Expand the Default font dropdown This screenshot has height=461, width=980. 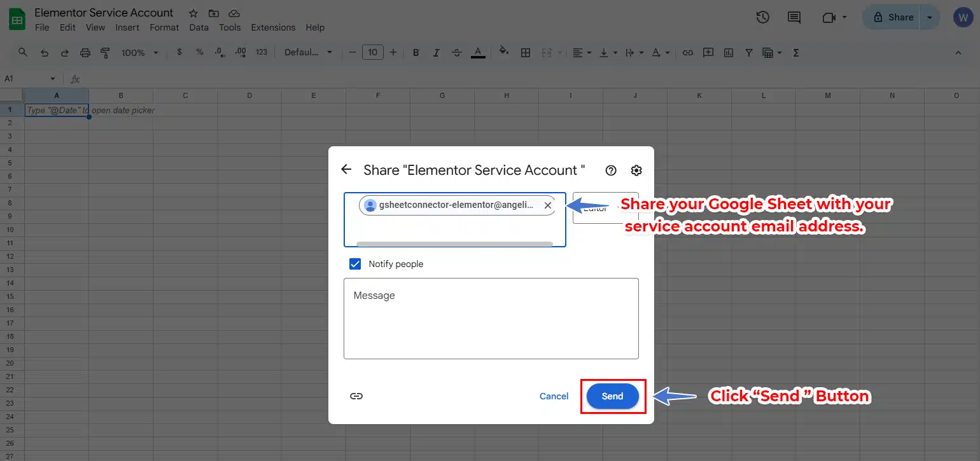(x=308, y=53)
